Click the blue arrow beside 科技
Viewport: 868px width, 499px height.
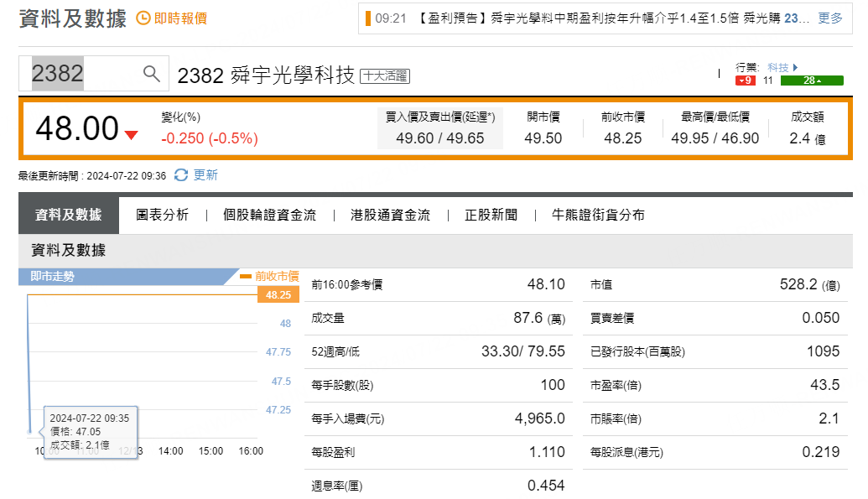[x=796, y=67]
